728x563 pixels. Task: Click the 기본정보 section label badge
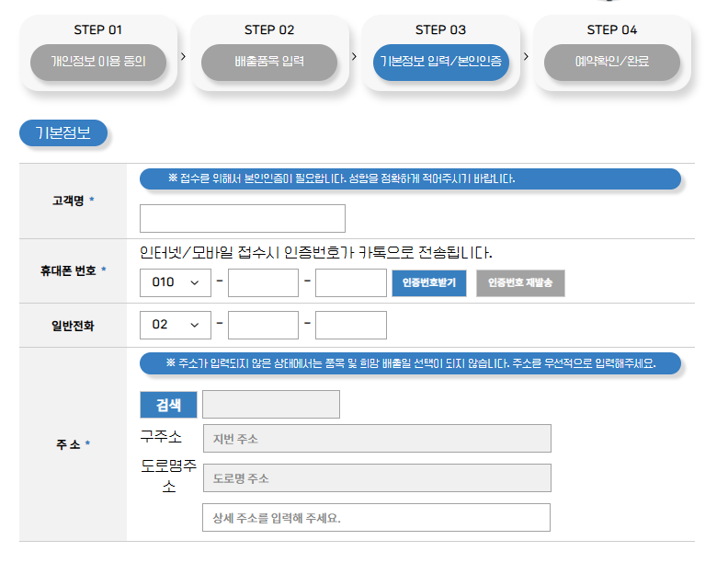63,133
